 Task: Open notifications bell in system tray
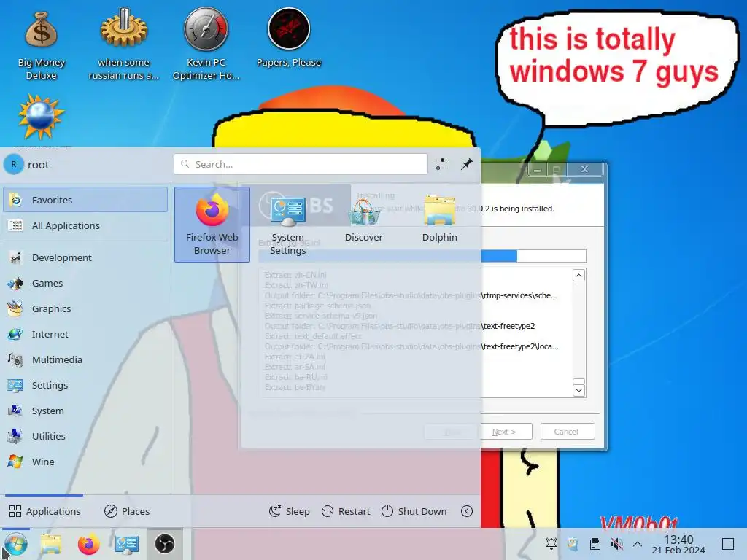point(551,544)
